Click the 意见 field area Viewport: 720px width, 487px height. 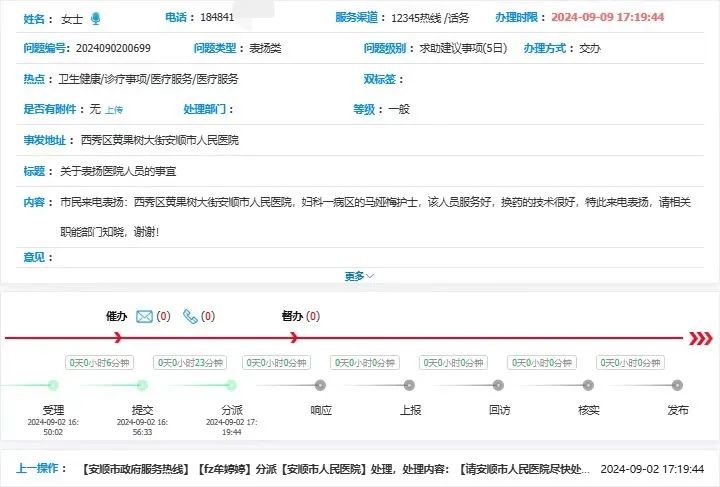[360, 257]
